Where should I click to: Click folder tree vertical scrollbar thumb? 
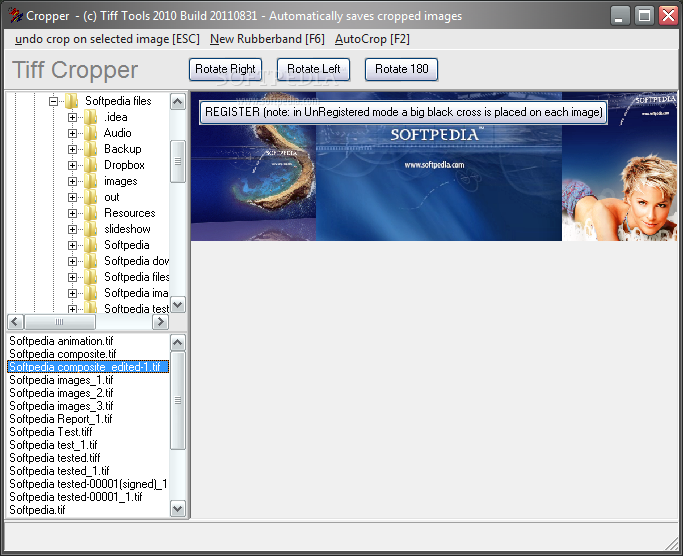(177, 161)
